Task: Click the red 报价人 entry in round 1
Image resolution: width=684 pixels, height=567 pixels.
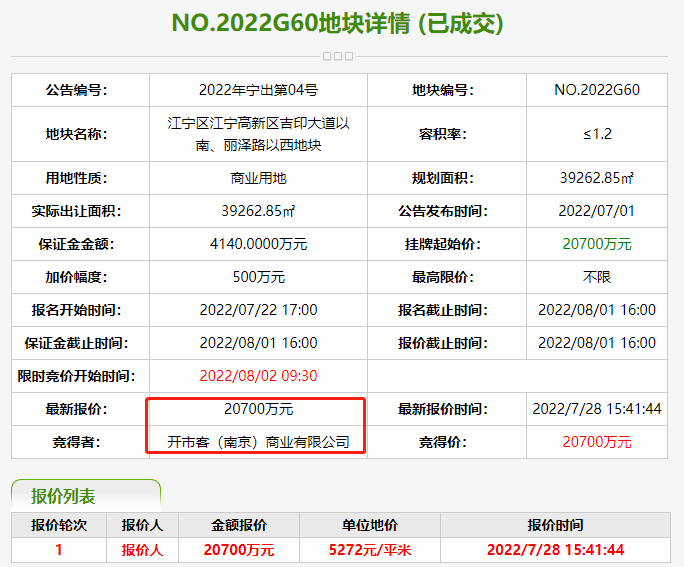Action: point(142,550)
